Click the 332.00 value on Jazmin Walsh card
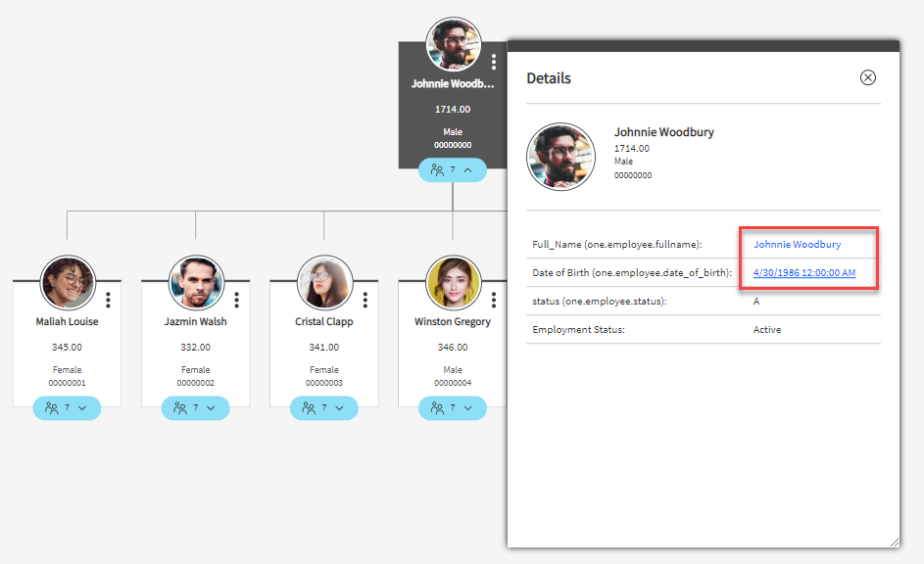This screenshot has height=564, width=924. pos(196,348)
